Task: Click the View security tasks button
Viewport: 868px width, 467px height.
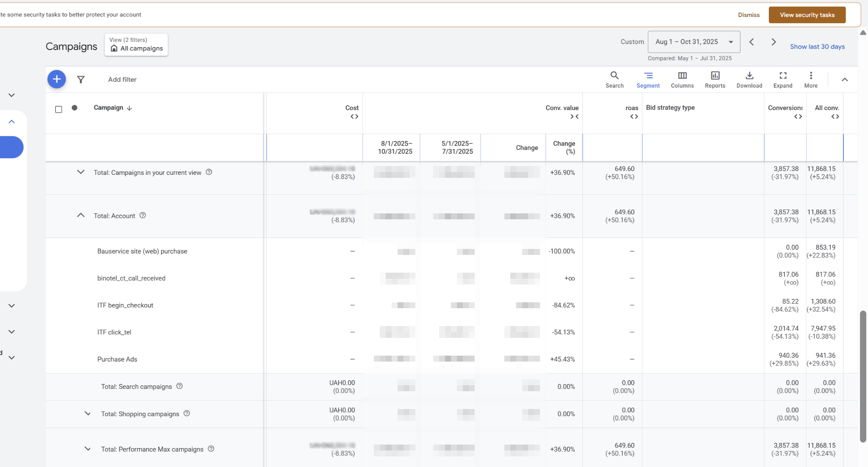Action: pos(807,15)
